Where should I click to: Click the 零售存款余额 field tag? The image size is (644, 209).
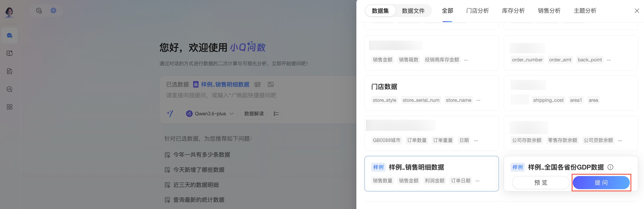(562, 140)
